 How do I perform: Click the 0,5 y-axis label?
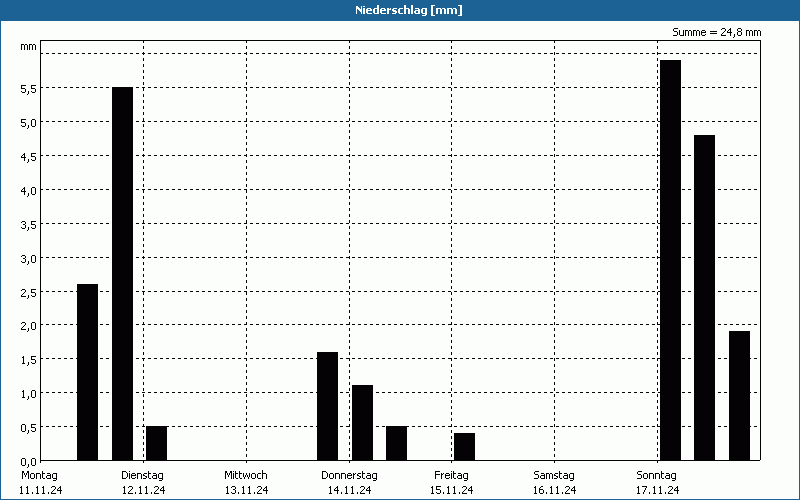28,428
